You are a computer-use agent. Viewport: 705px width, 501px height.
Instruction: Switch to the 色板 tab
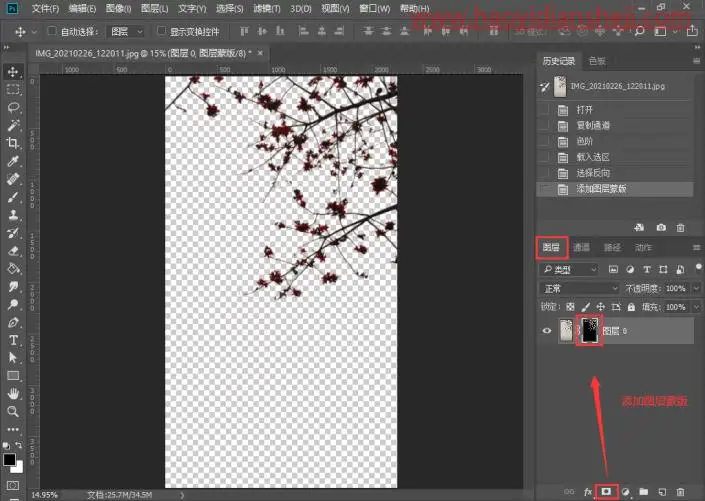pyautogui.click(x=597, y=61)
